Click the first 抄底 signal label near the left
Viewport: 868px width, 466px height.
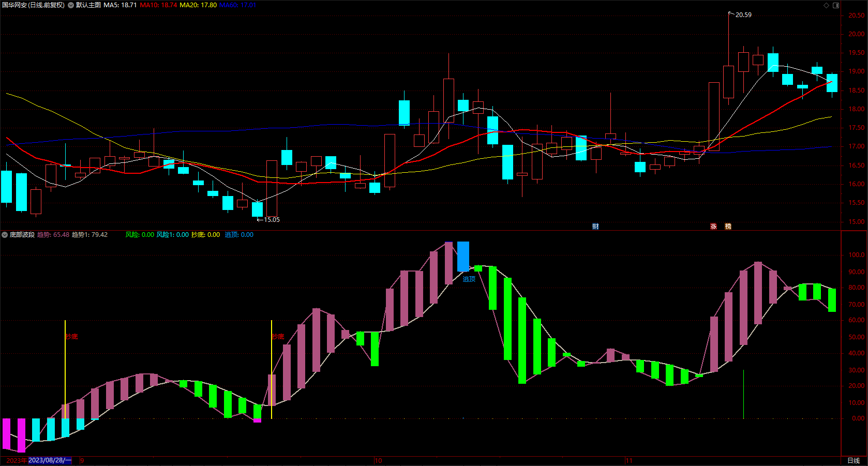72,337
